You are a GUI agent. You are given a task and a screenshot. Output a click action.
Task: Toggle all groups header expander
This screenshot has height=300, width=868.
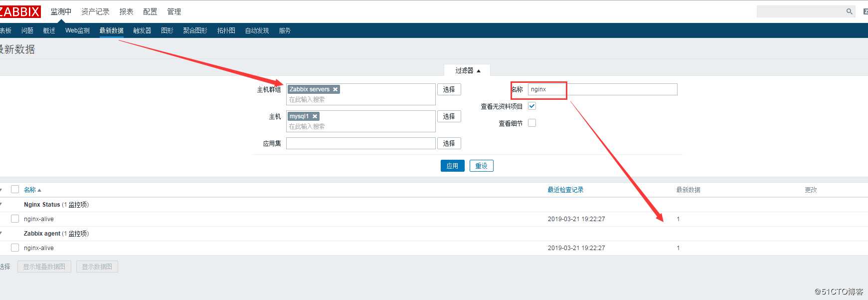1,190
